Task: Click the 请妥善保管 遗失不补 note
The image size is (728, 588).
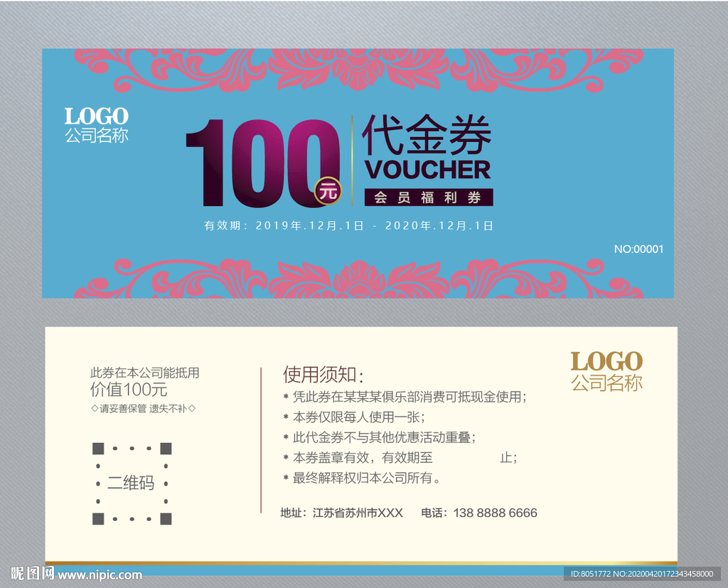Action: (x=144, y=409)
